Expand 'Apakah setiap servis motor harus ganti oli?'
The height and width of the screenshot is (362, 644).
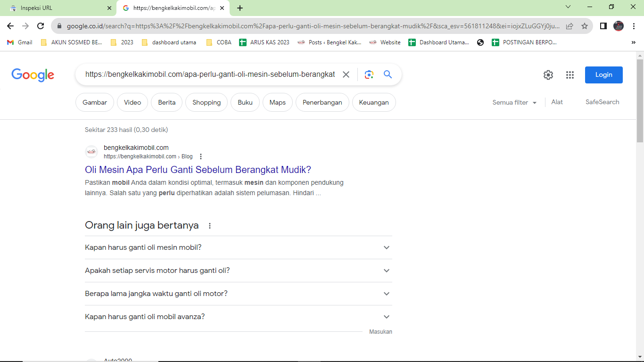pos(239,271)
